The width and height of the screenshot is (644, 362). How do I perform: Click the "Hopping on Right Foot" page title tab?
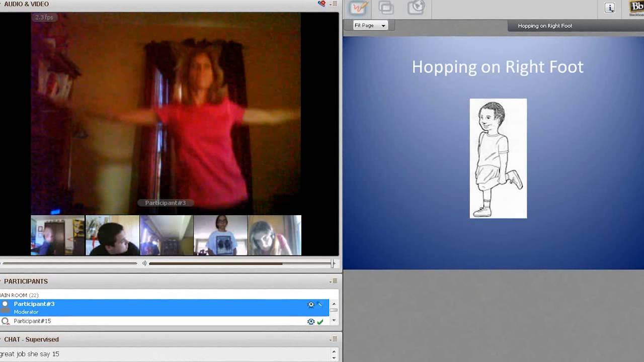tap(545, 26)
